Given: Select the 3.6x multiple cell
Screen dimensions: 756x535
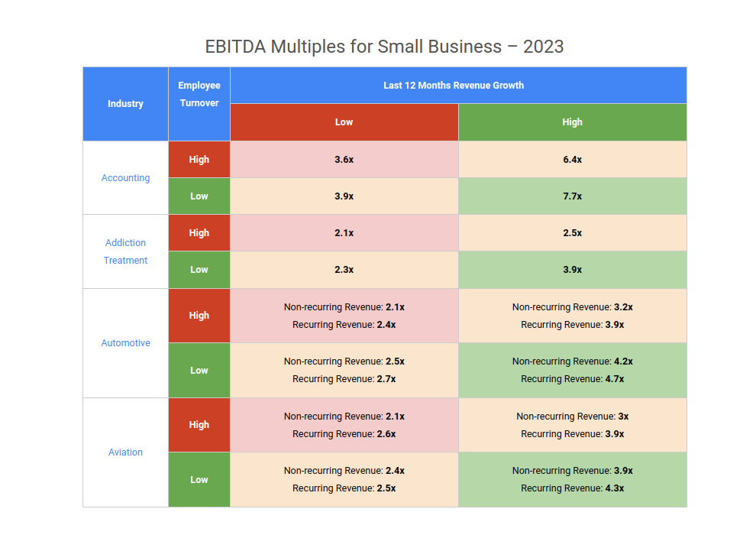Looking at the screenshot, I should [x=344, y=160].
